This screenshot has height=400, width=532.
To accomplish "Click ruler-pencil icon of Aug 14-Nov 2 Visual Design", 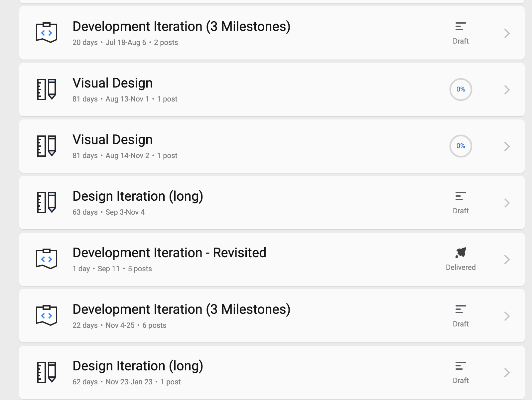I will (47, 146).
